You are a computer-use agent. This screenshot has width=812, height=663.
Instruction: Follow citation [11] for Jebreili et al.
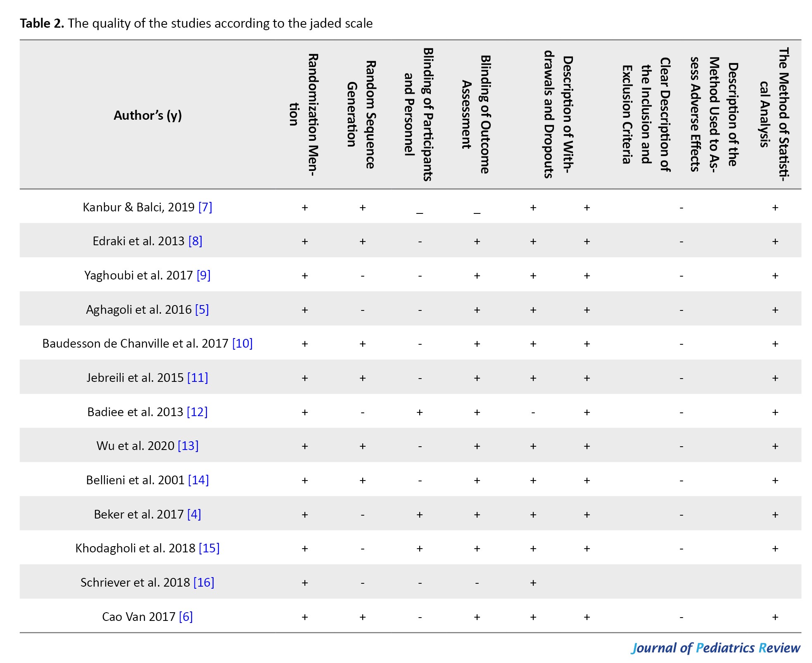tap(198, 377)
